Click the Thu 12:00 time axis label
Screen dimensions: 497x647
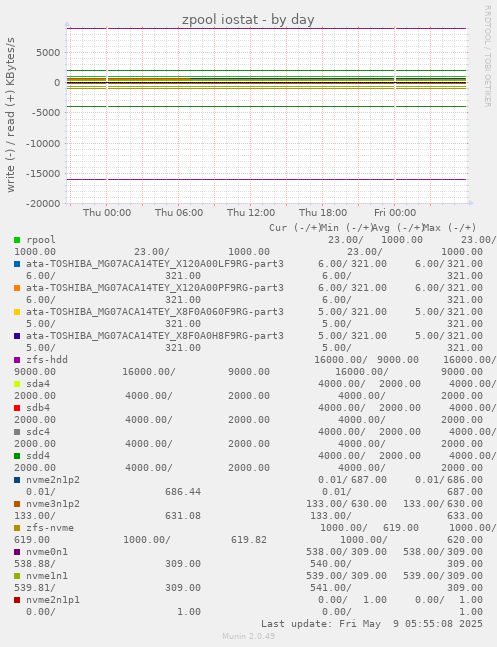click(251, 213)
